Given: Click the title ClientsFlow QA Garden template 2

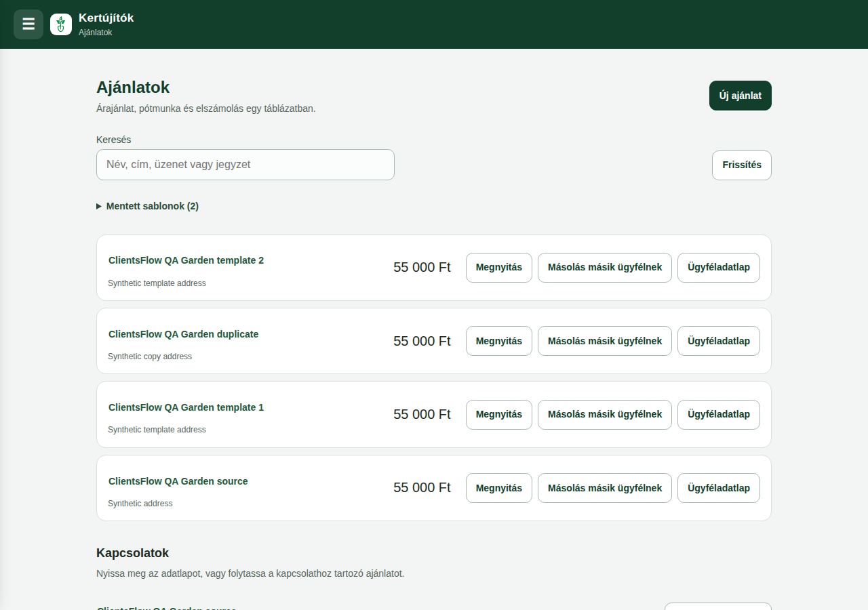Looking at the screenshot, I should click(186, 260).
